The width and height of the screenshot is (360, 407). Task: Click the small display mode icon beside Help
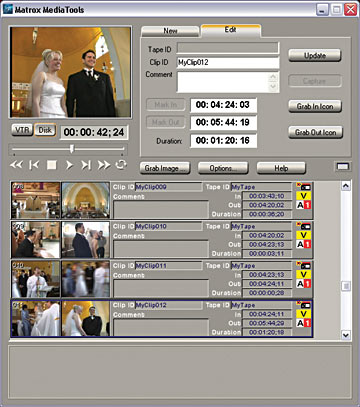click(343, 167)
